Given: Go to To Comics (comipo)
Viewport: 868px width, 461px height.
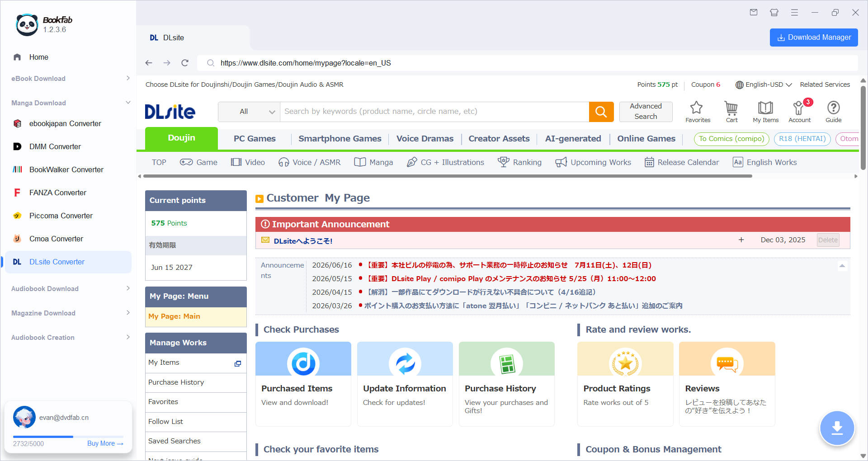Looking at the screenshot, I should (731, 139).
